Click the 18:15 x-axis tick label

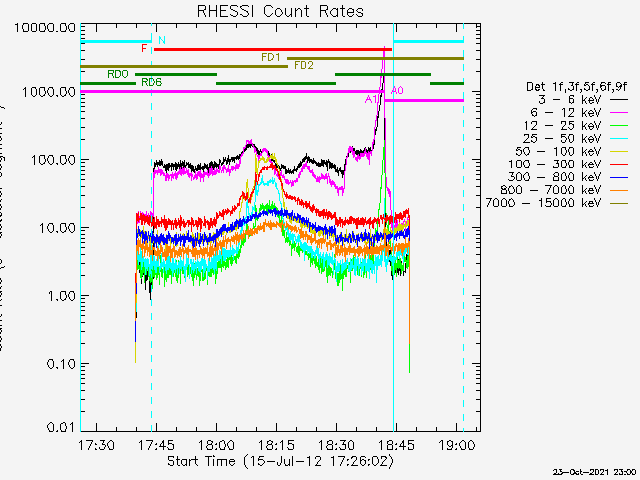276,445
